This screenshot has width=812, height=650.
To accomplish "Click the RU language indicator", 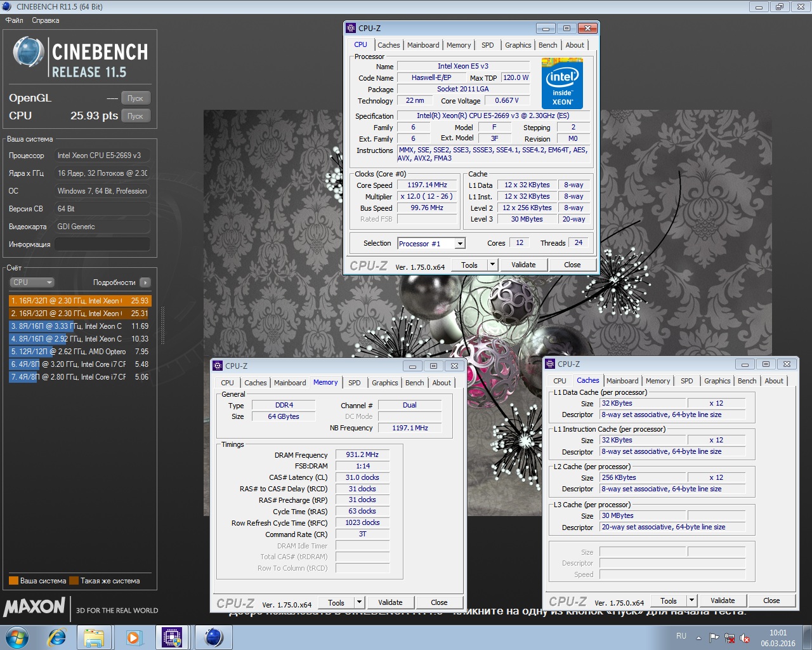I will click(681, 636).
